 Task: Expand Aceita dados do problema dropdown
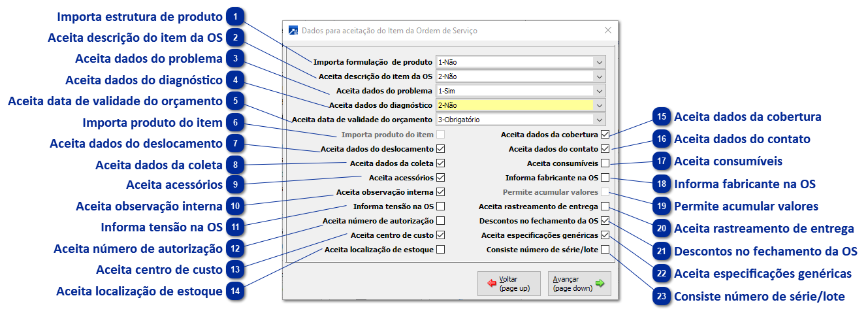coord(599,91)
